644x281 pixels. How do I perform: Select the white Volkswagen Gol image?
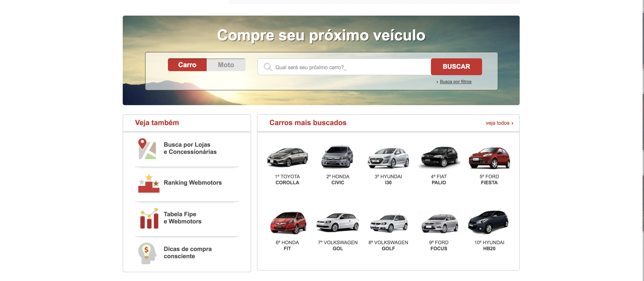(x=338, y=222)
